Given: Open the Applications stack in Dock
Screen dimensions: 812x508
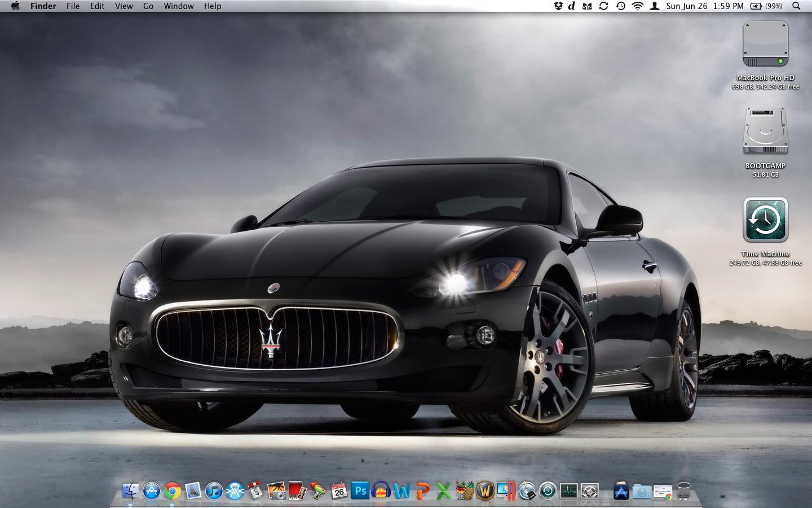Looking at the screenshot, I should click(x=621, y=491).
